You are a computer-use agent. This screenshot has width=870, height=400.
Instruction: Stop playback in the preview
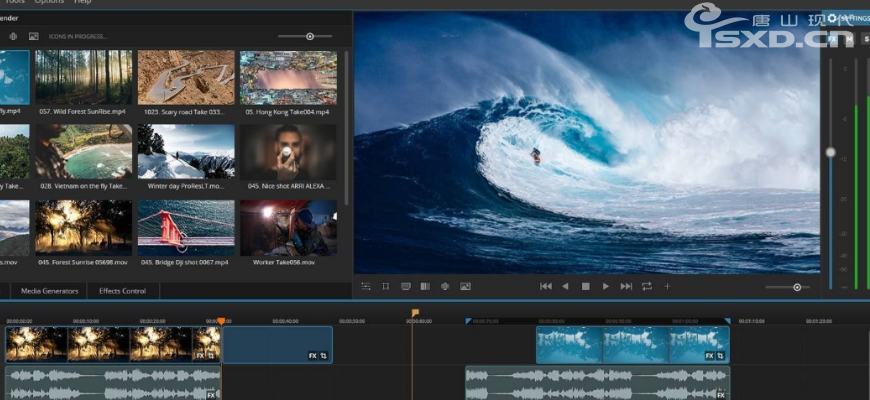coord(585,286)
